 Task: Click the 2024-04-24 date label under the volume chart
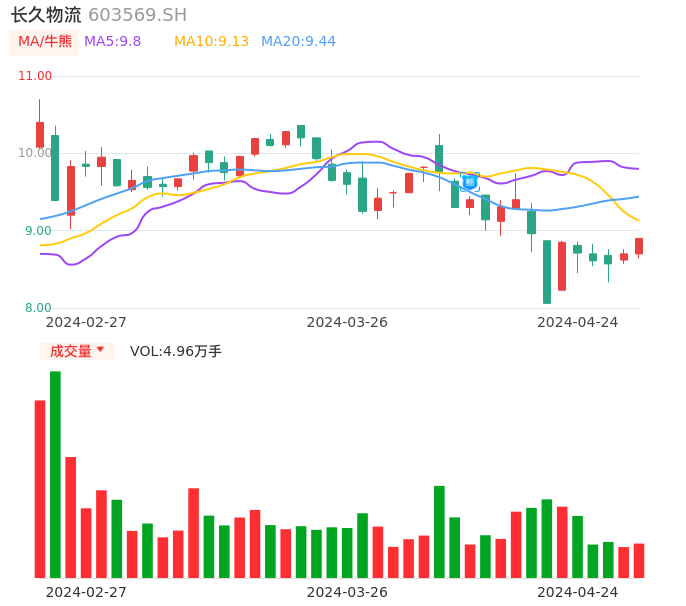(x=578, y=591)
